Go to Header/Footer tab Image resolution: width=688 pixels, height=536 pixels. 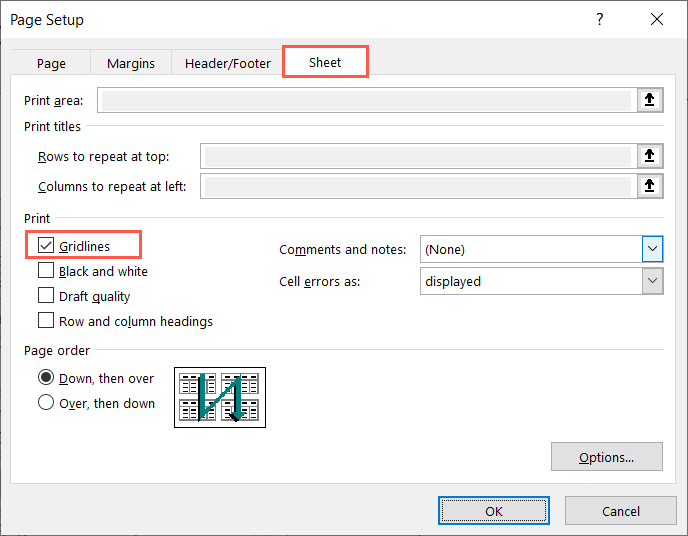228,63
